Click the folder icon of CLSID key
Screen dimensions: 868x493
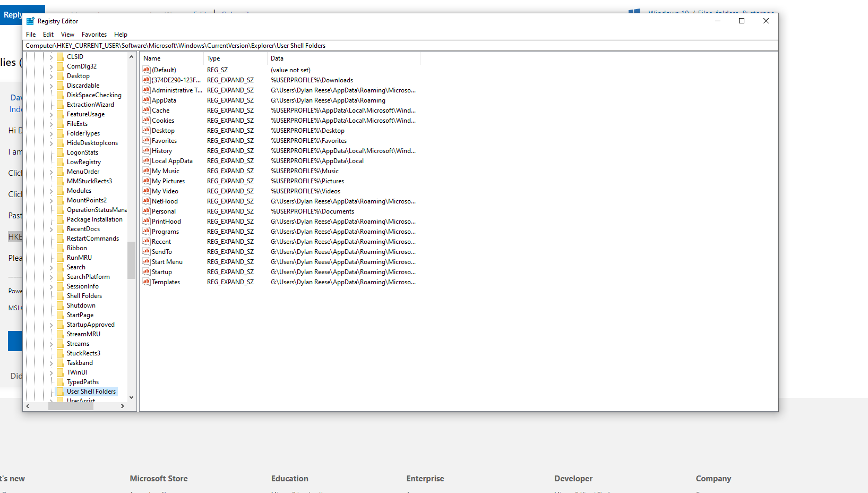(x=60, y=57)
